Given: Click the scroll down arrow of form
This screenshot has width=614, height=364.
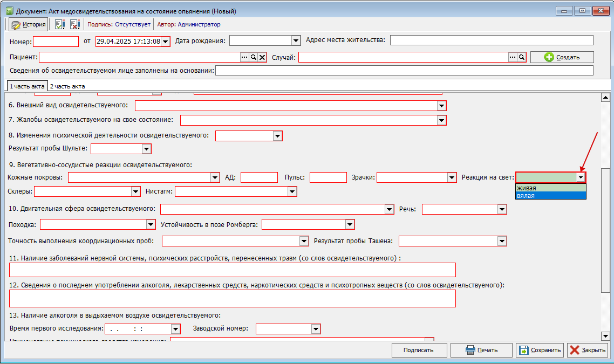Looking at the screenshot, I should 605,336.
